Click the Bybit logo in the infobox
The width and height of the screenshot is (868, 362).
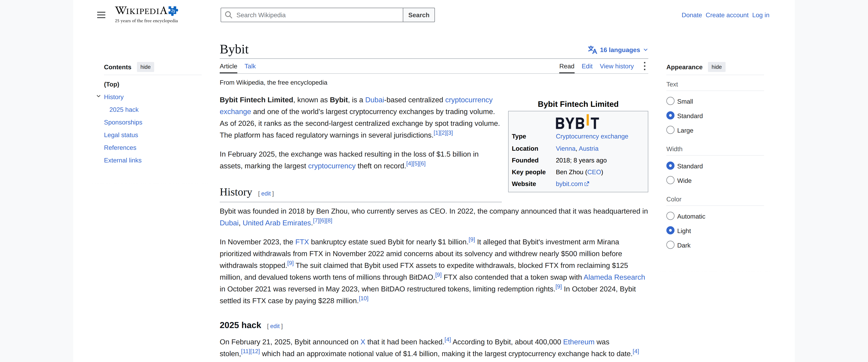click(x=578, y=122)
